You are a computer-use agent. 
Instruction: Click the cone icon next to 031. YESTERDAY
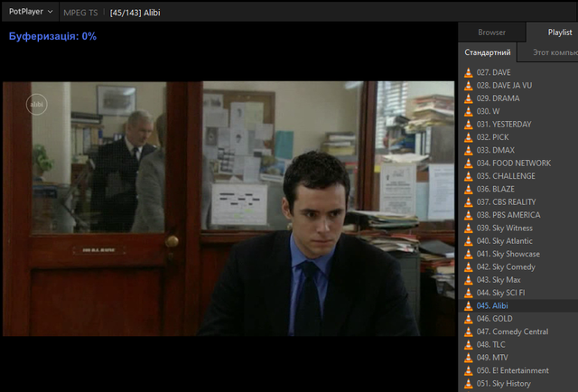tap(468, 125)
